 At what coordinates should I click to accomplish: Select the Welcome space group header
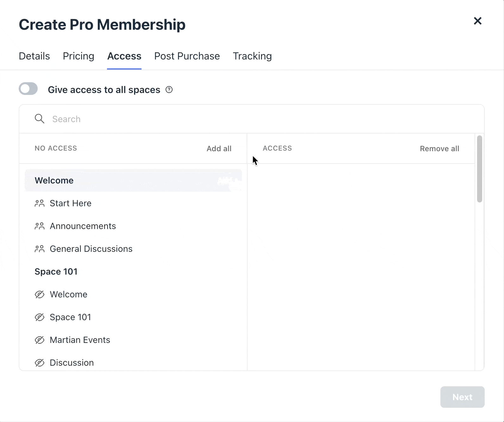point(54,181)
